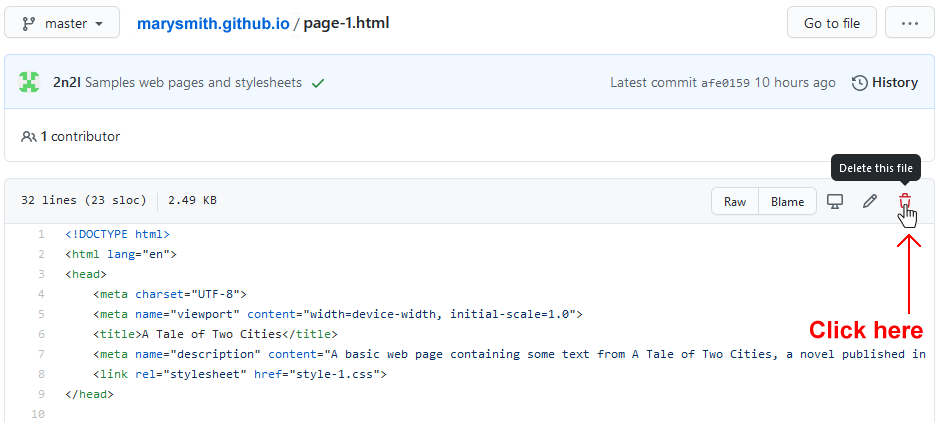Expand the master branch dropdown
944x422 pixels.
click(62, 23)
